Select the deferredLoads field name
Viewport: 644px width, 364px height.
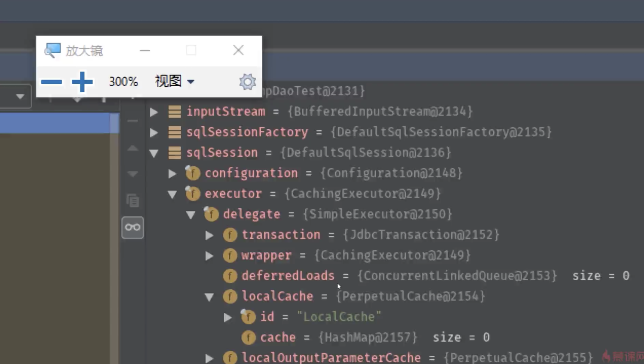tap(288, 276)
